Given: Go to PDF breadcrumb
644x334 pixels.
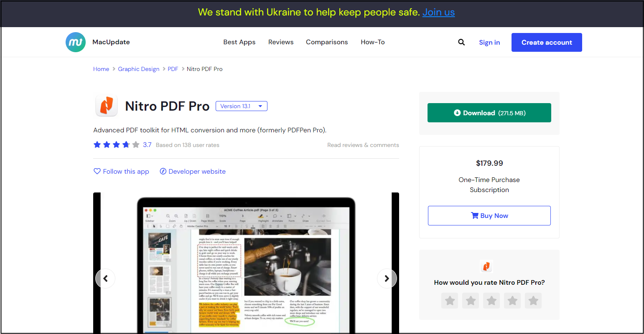Looking at the screenshot, I should pyautogui.click(x=173, y=69).
